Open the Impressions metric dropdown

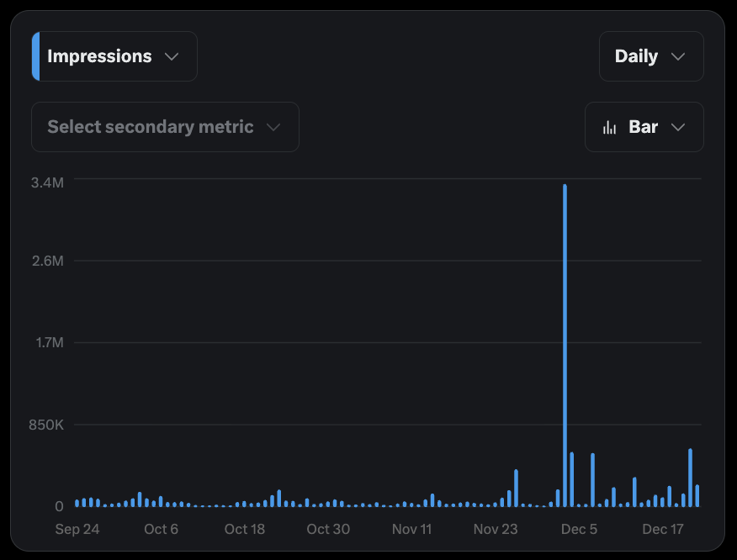click(x=114, y=56)
